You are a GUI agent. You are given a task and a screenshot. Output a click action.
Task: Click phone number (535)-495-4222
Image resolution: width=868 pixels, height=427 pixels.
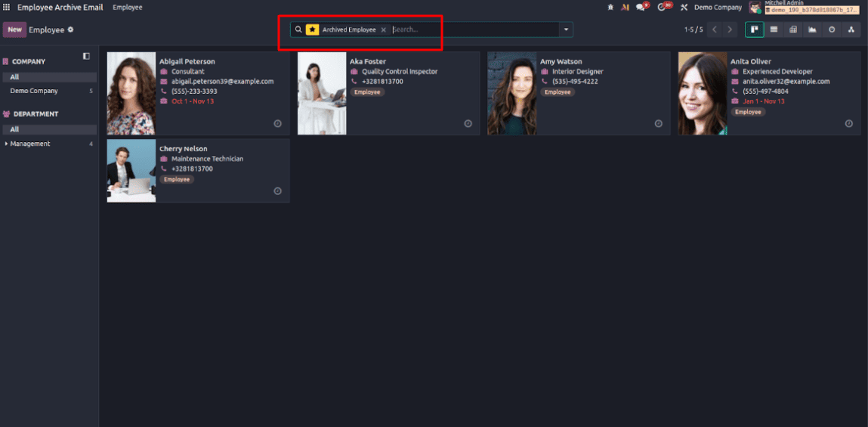pyautogui.click(x=575, y=82)
